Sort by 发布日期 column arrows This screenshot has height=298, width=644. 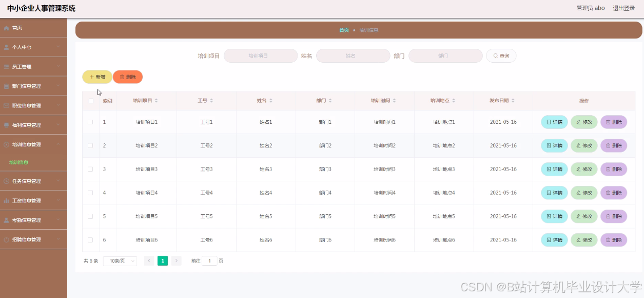click(513, 101)
